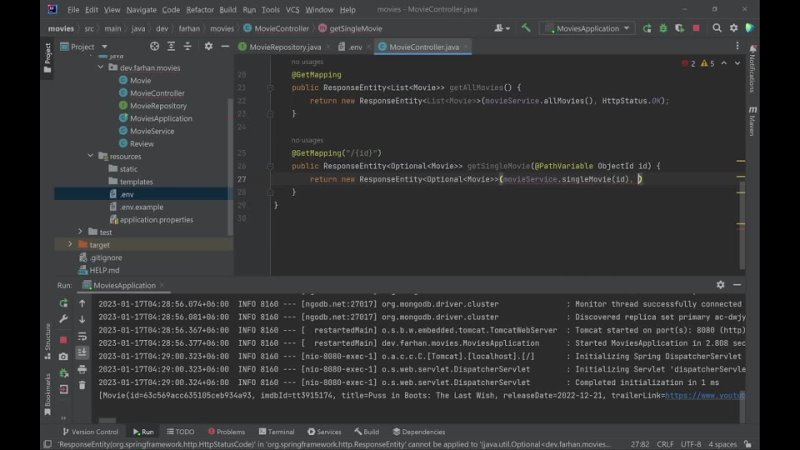
Task: Open the Refactor menu
Action: pyautogui.click(x=199, y=10)
